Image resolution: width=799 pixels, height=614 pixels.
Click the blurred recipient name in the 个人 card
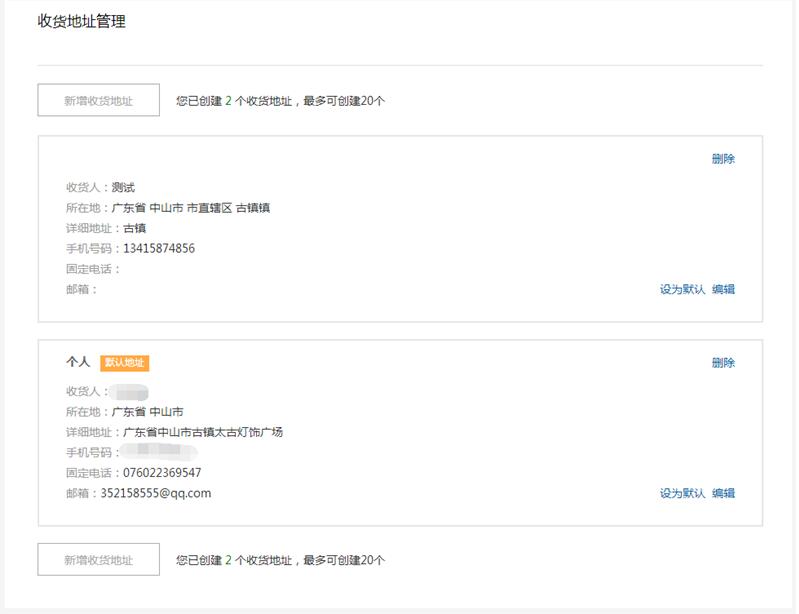pos(129,392)
